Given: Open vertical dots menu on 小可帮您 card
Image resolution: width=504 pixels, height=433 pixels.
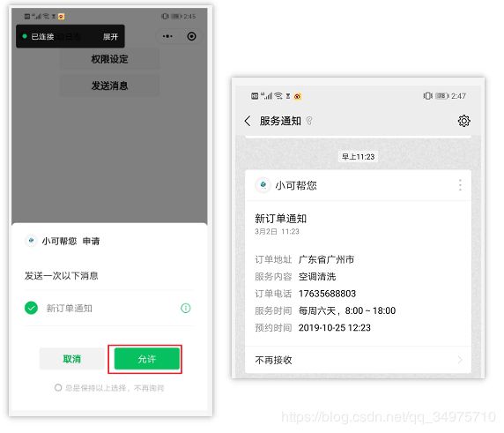Looking at the screenshot, I should pyautogui.click(x=460, y=185).
